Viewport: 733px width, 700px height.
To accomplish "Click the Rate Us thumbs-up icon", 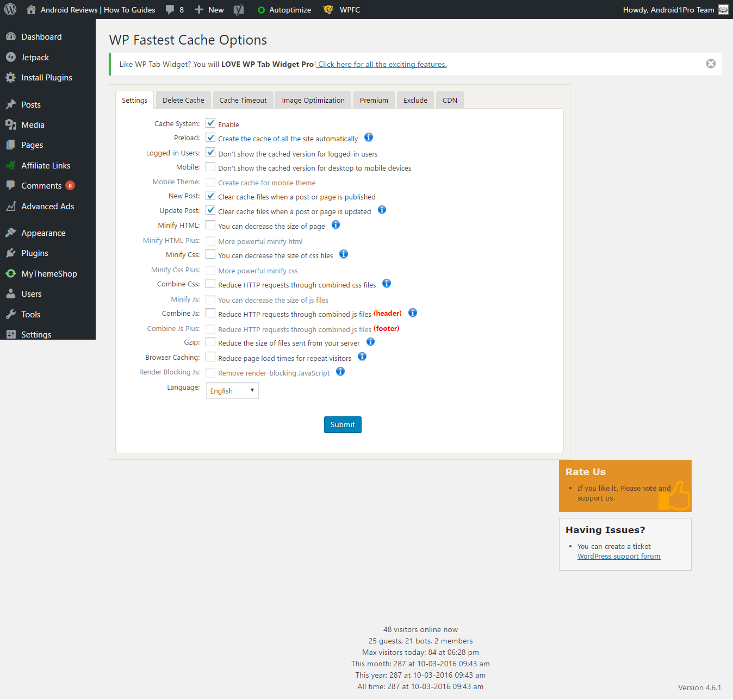I will pyautogui.click(x=675, y=496).
